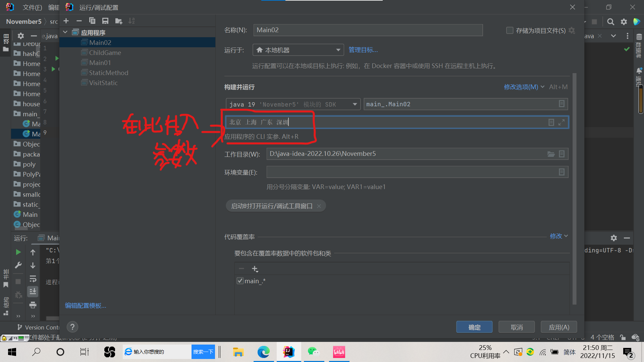Edit environment variables icon
Image resolution: width=644 pixels, height=362 pixels.
561,172
